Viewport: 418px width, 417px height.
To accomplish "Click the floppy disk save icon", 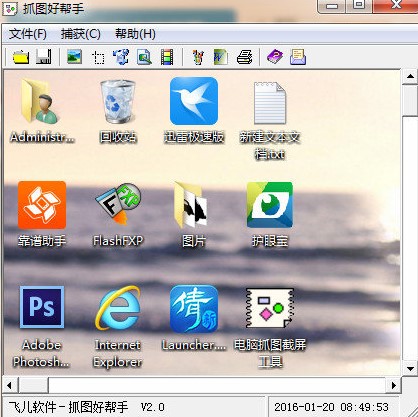I will click(x=44, y=57).
